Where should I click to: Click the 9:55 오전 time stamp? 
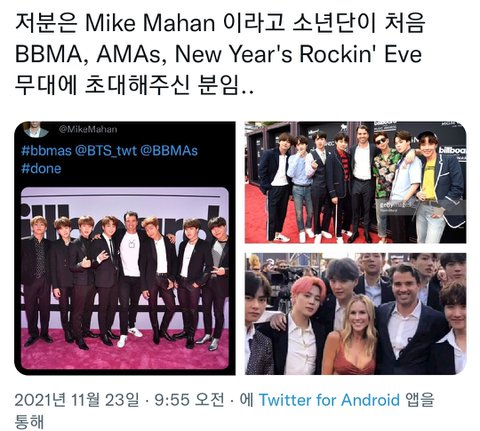tap(189, 400)
